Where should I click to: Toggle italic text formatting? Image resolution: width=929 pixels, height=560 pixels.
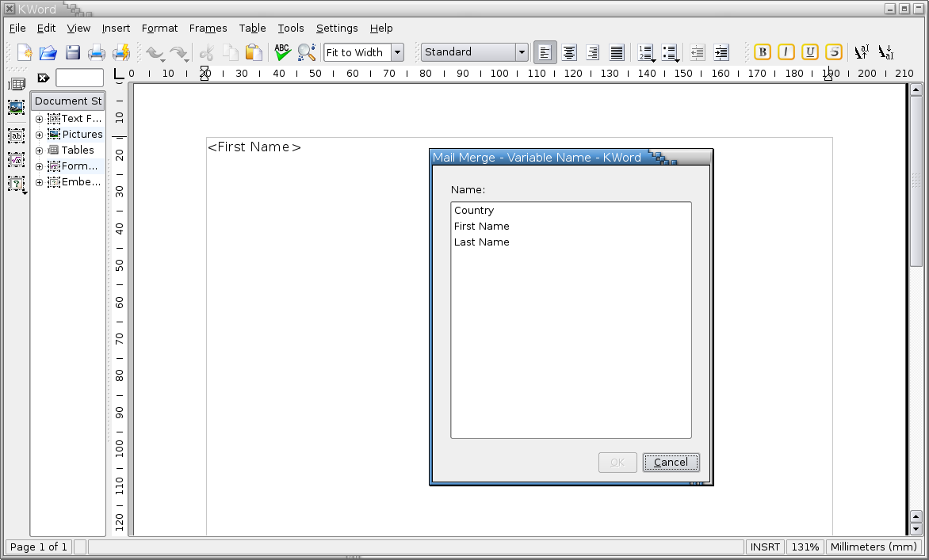coord(786,51)
